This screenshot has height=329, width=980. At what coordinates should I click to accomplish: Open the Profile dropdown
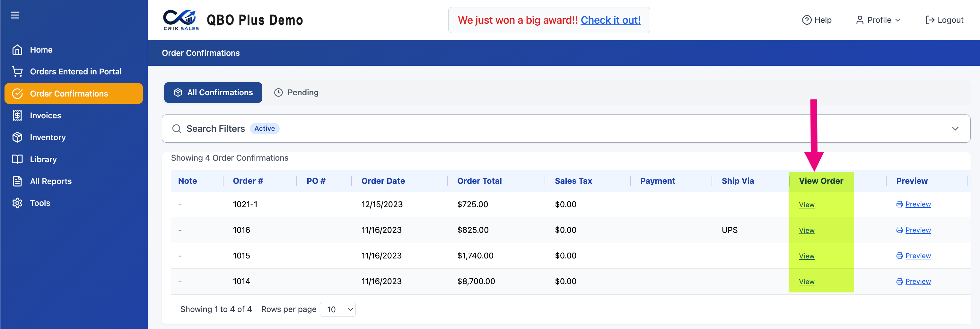click(x=878, y=20)
